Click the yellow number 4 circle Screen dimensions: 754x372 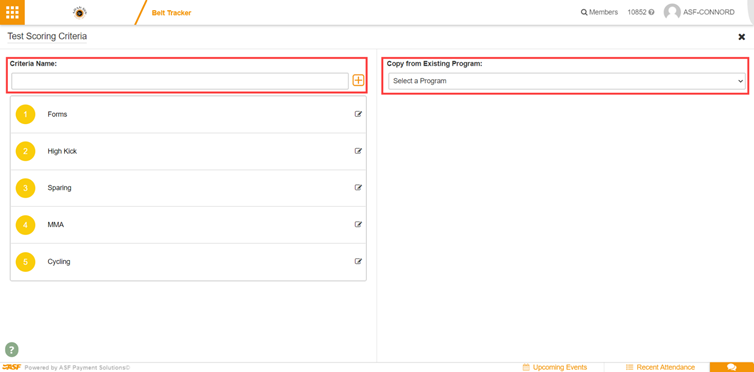(25, 224)
